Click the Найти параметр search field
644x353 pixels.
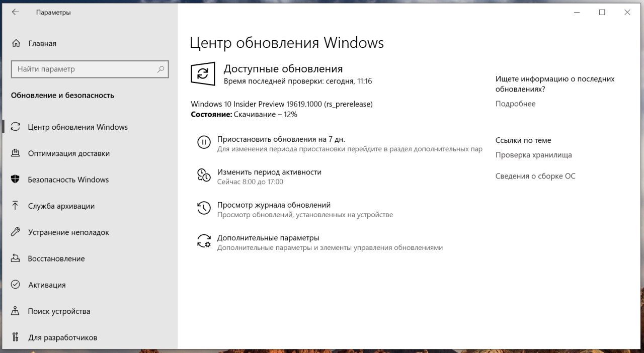90,69
